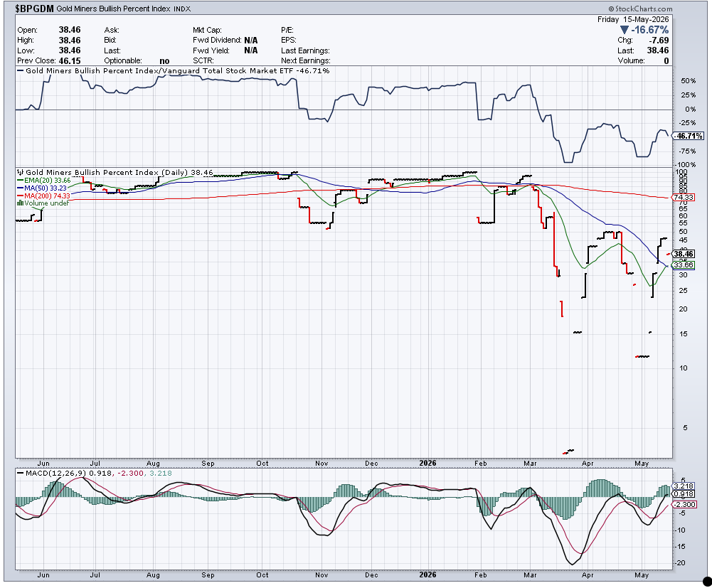This screenshot has height=588, width=712.
Task: Click the Last value 38.46 under Chg
Action: click(658, 50)
